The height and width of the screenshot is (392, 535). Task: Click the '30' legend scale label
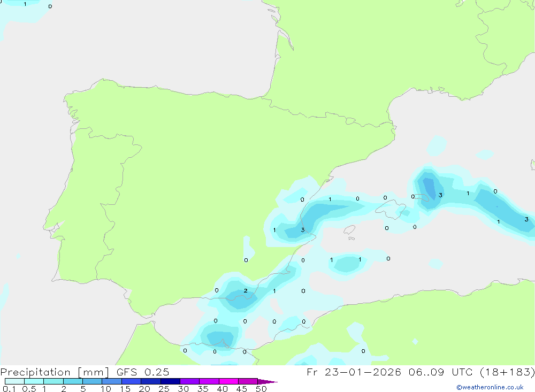(x=183, y=389)
